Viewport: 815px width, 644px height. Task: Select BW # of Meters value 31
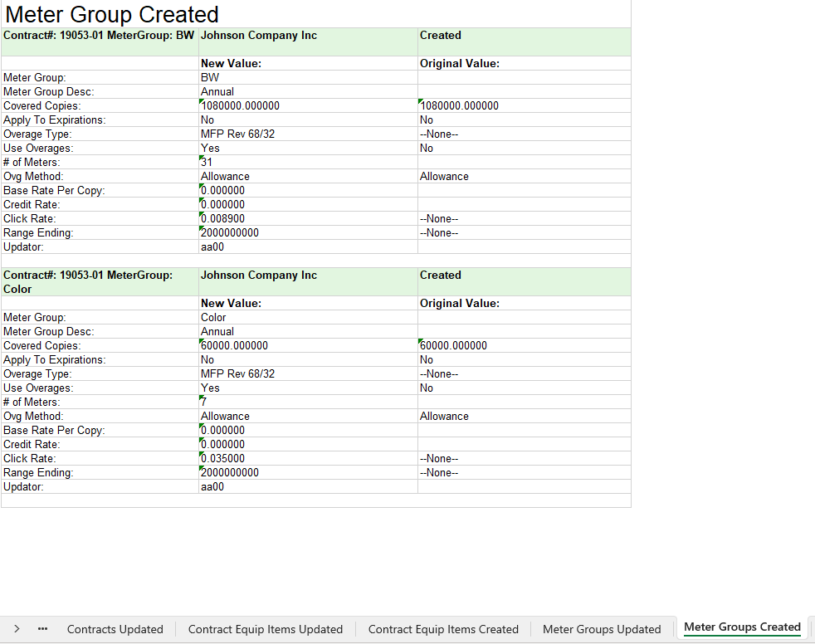(308, 162)
